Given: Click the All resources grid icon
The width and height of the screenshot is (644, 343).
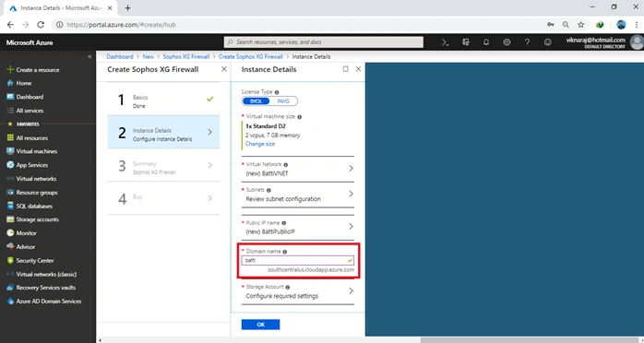Looking at the screenshot, I should 10,138.
